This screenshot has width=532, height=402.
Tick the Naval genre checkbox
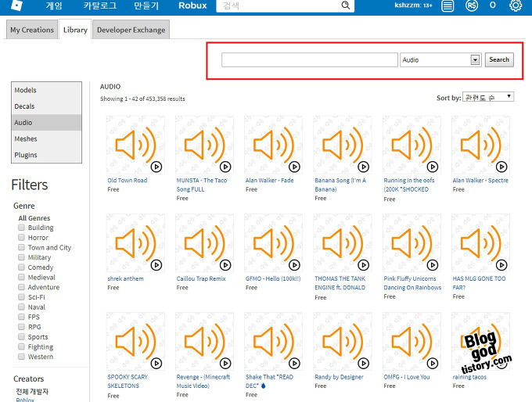tap(21, 307)
